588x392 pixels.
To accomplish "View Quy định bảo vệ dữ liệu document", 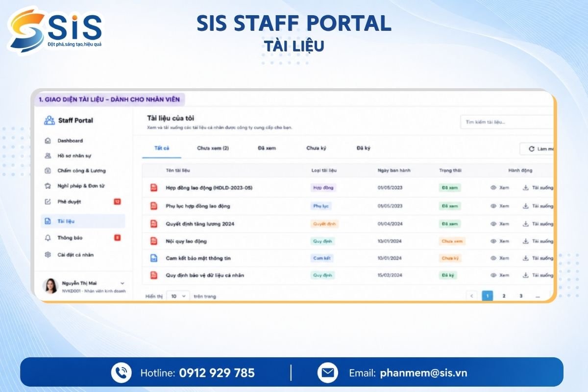I will pyautogui.click(x=500, y=275).
